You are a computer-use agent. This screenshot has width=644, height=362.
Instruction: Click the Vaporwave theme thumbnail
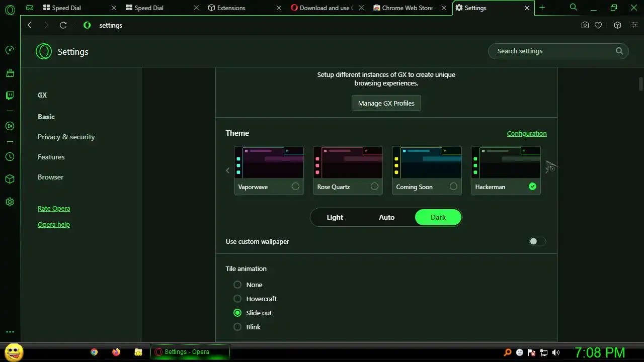[x=269, y=162]
